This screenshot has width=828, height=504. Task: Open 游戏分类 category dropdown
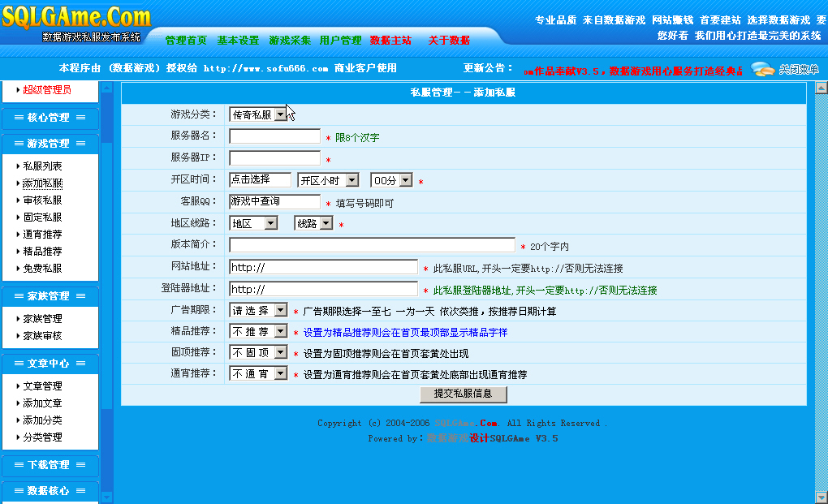point(257,115)
